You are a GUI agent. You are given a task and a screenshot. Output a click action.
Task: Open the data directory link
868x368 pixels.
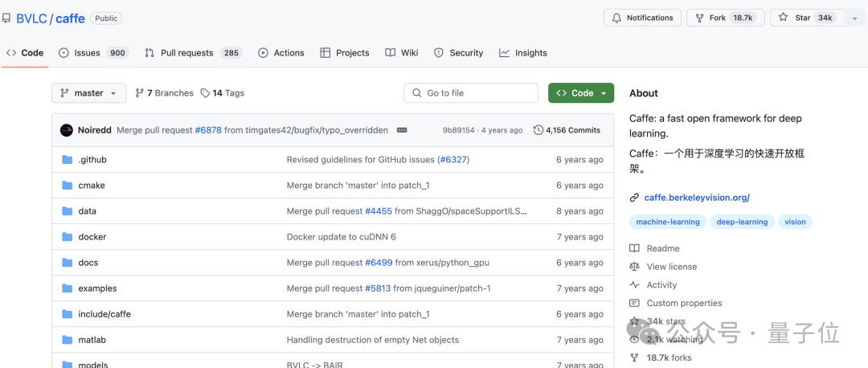click(88, 211)
